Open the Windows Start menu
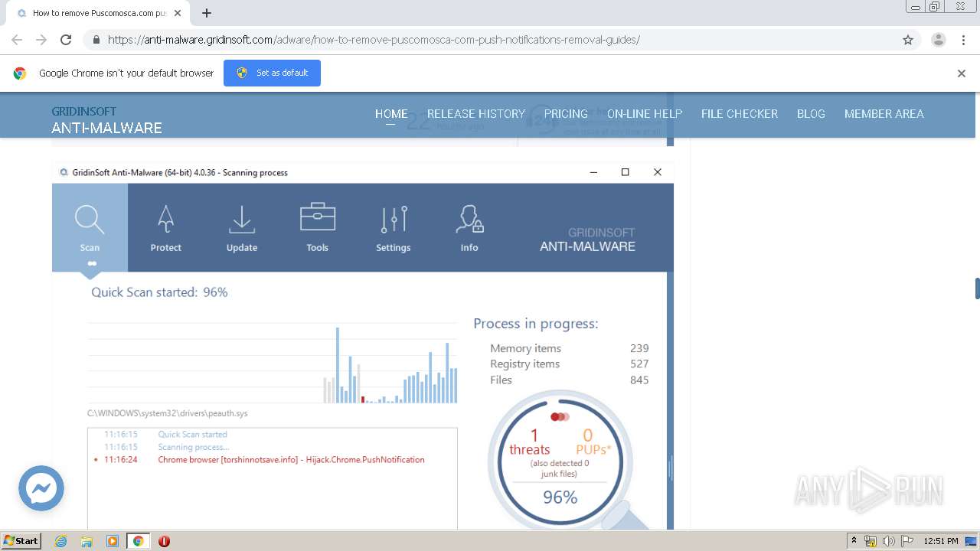 (21, 541)
